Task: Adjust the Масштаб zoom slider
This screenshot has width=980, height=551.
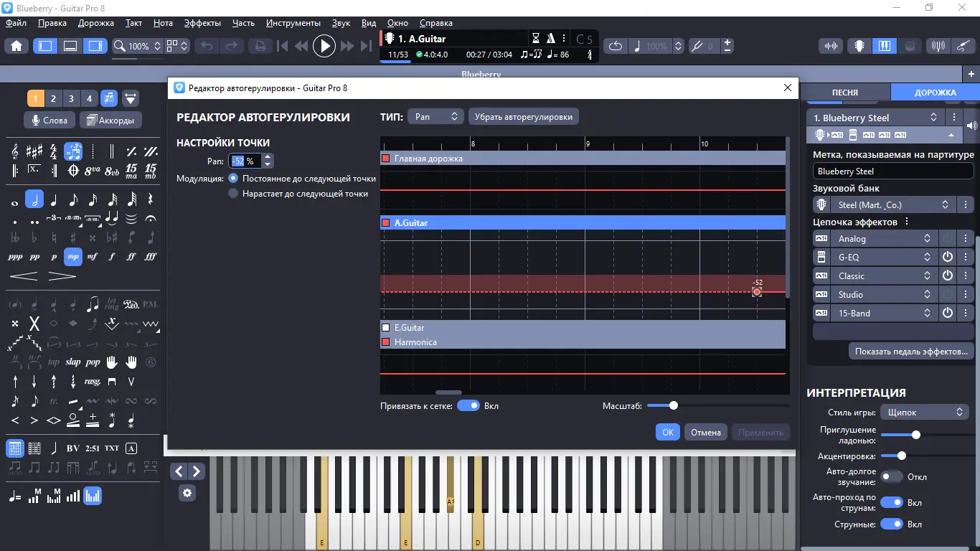Action: tap(673, 405)
